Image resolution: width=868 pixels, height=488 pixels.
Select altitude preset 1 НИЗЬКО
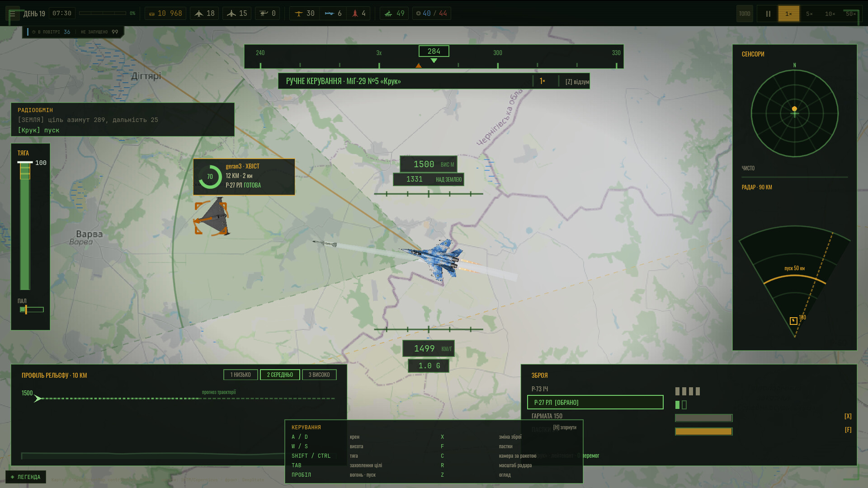point(241,375)
